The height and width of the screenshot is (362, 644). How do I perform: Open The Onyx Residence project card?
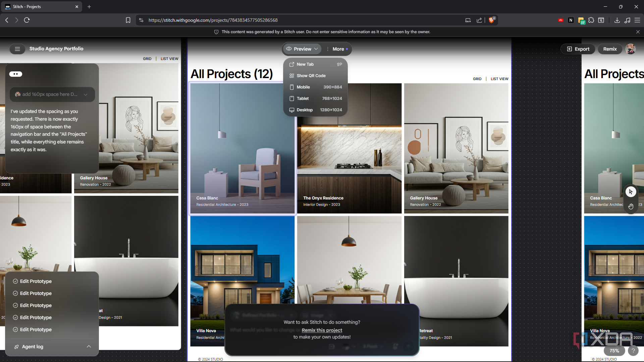coord(349,148)
